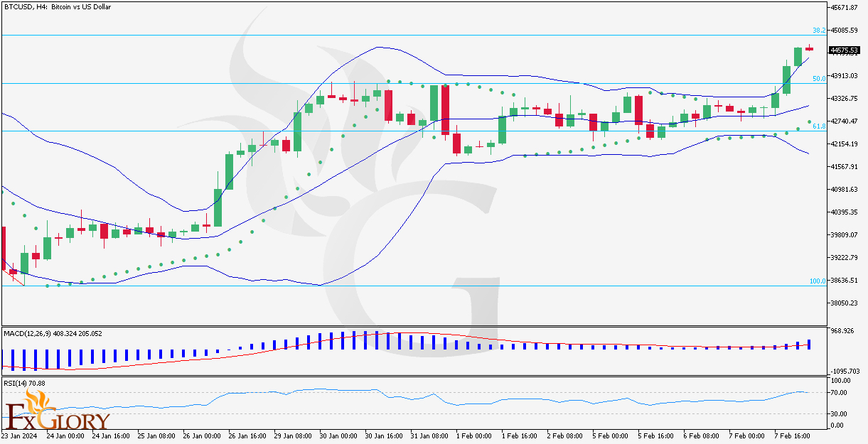Click the 40395.35 price axis label

pyautogui.click(x=844, y=212)
